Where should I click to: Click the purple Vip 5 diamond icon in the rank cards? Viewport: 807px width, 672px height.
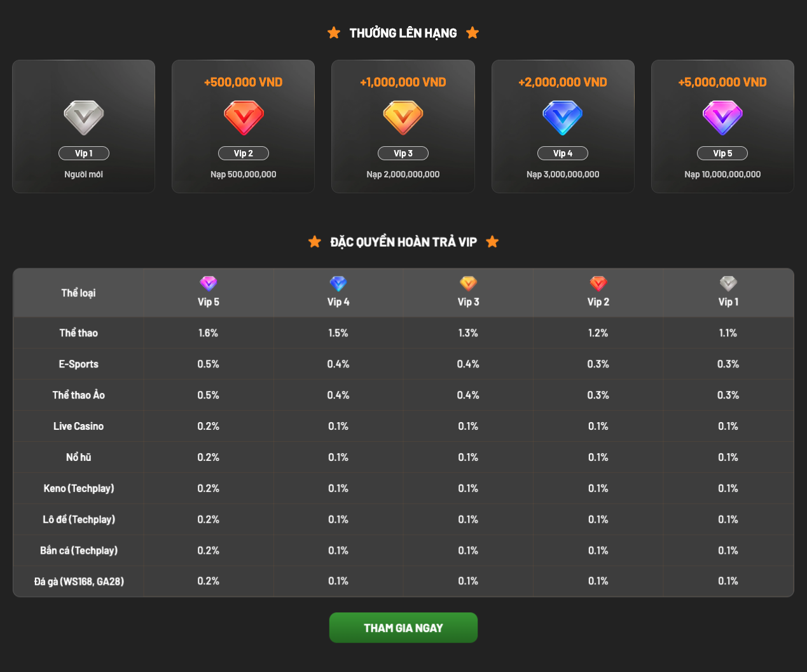click(722, 118)
